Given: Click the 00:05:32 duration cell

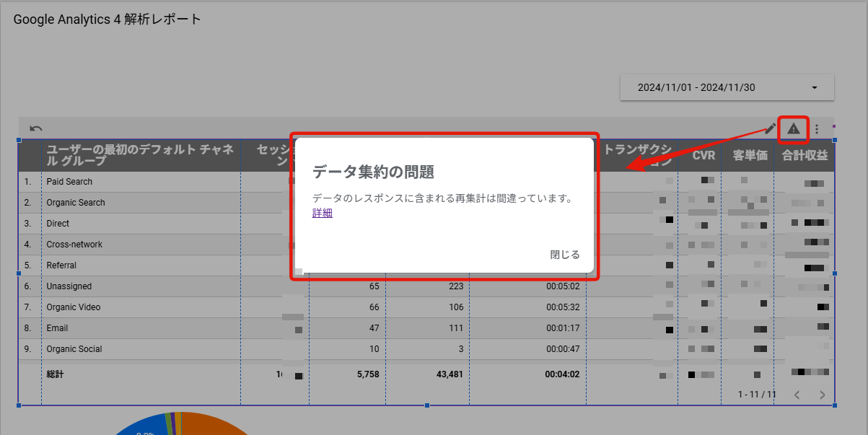Looking at the screenshot, I should click(x=563, y=307).
